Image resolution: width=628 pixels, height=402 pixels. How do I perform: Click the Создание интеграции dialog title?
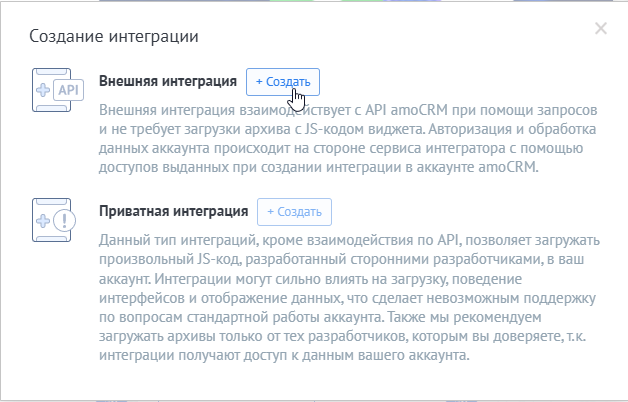(113, 37)
